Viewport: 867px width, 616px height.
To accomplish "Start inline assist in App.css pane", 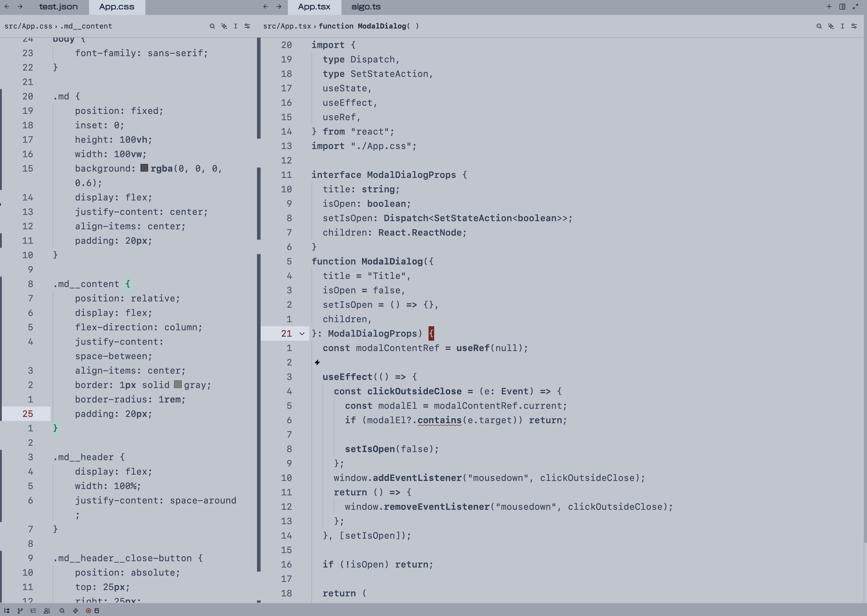I will click(224, 26).
